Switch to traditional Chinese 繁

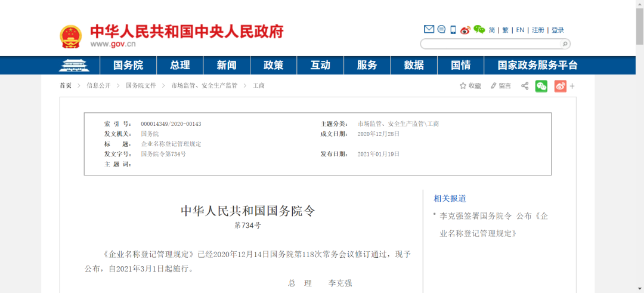click(x=506, y=30)
